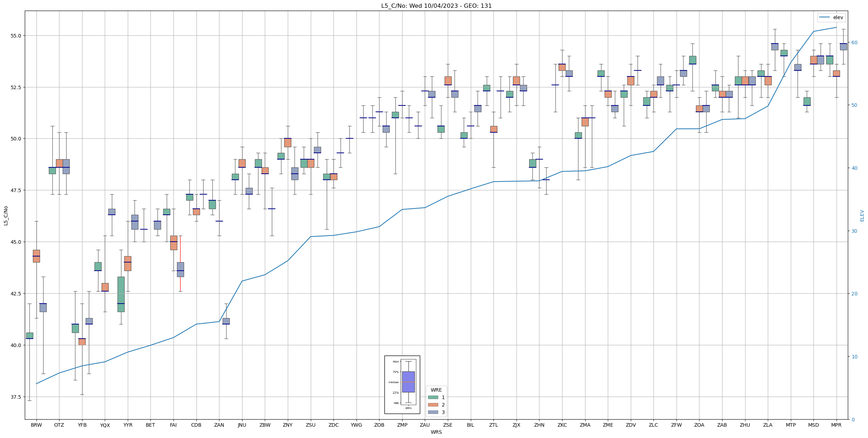This screenshot has width=868, height=438.
Task: Click the chart title 'L5_C/No: Wed 10/04/2023 - GEO: 131'
Action: click(436, 6)
